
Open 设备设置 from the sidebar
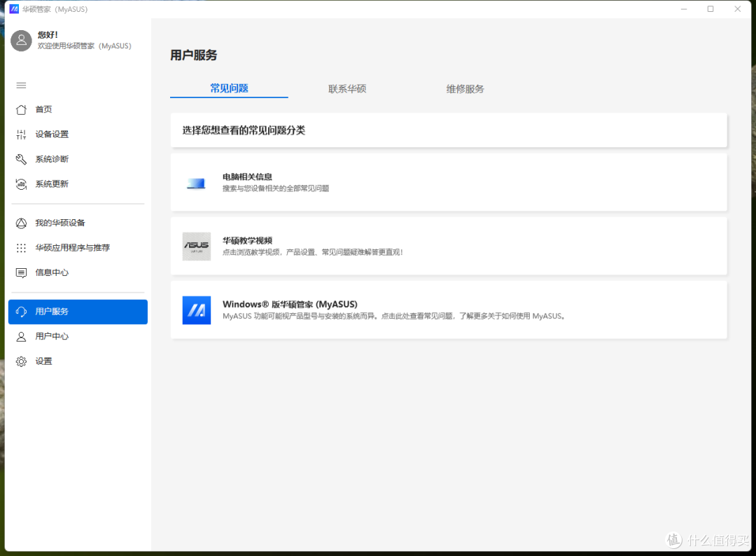78,134
